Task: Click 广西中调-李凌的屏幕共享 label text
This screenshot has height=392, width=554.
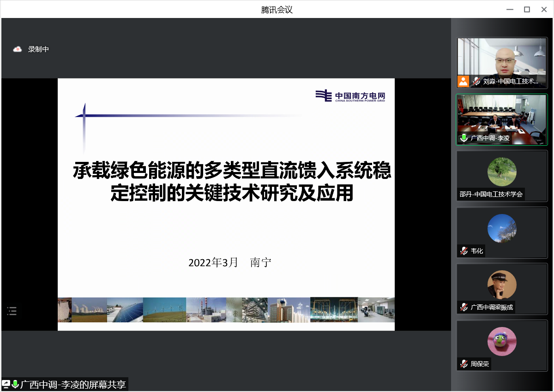Action: pos(73,384)
